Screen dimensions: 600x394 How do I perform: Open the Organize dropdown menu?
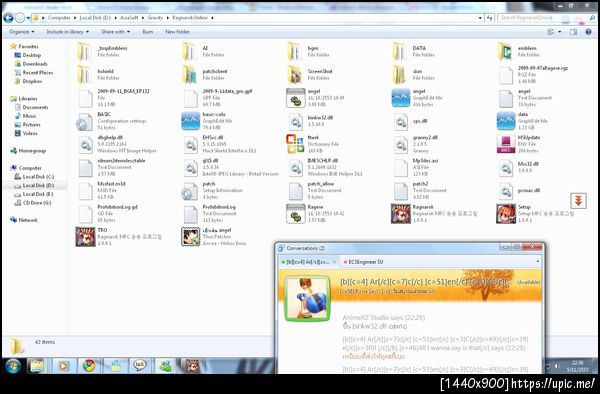coord(22,32)
